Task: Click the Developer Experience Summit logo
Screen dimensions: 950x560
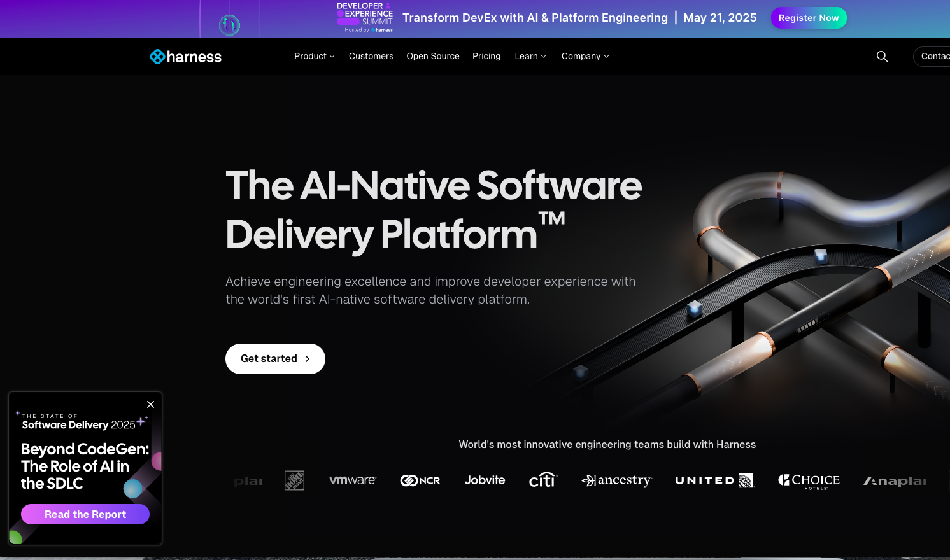Action: (365, 17)
